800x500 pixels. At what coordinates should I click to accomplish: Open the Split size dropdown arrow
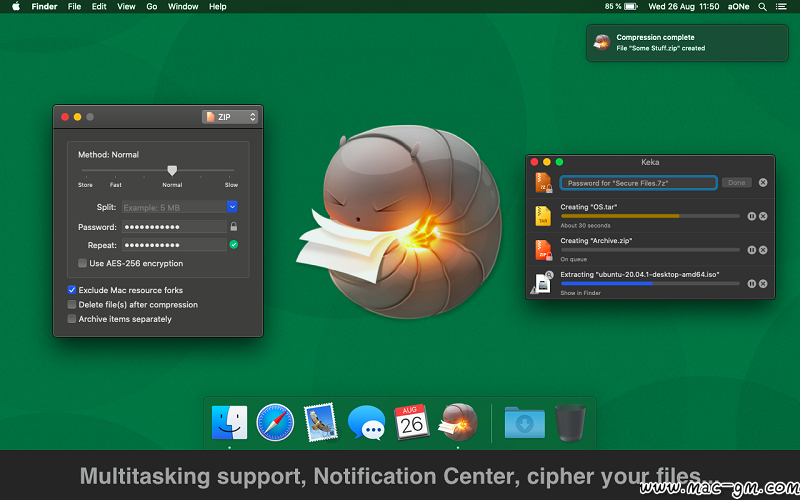click(x=232, y=207)
